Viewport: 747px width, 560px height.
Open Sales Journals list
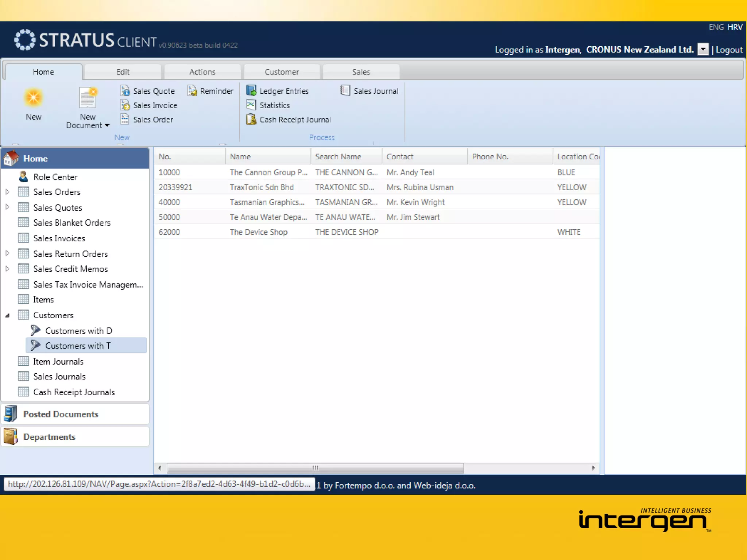pyautogui.click(x=59, y=377)
